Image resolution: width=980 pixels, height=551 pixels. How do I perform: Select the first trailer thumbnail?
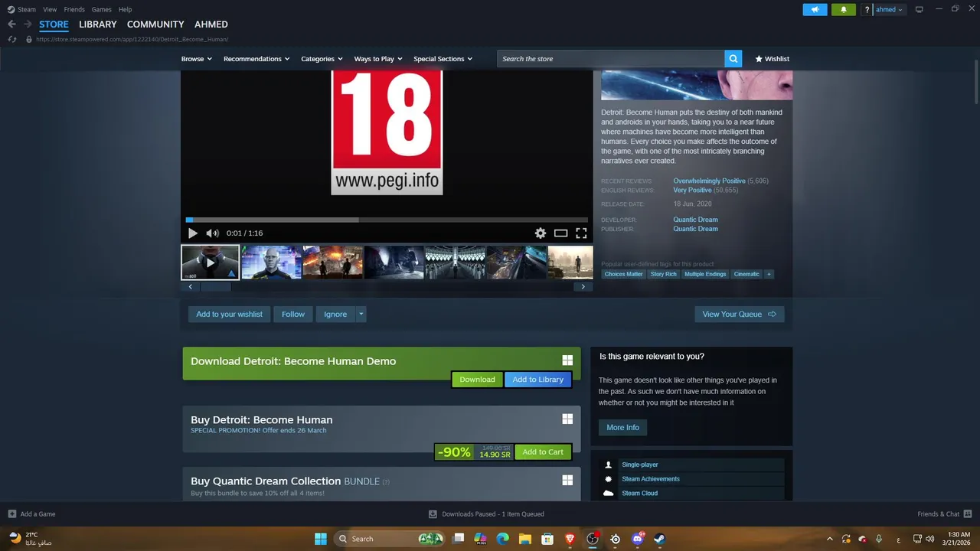click(210, 262)
